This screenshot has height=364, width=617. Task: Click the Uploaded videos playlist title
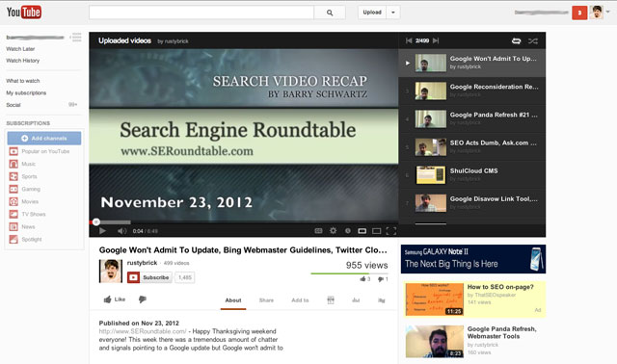coord(124,40)
